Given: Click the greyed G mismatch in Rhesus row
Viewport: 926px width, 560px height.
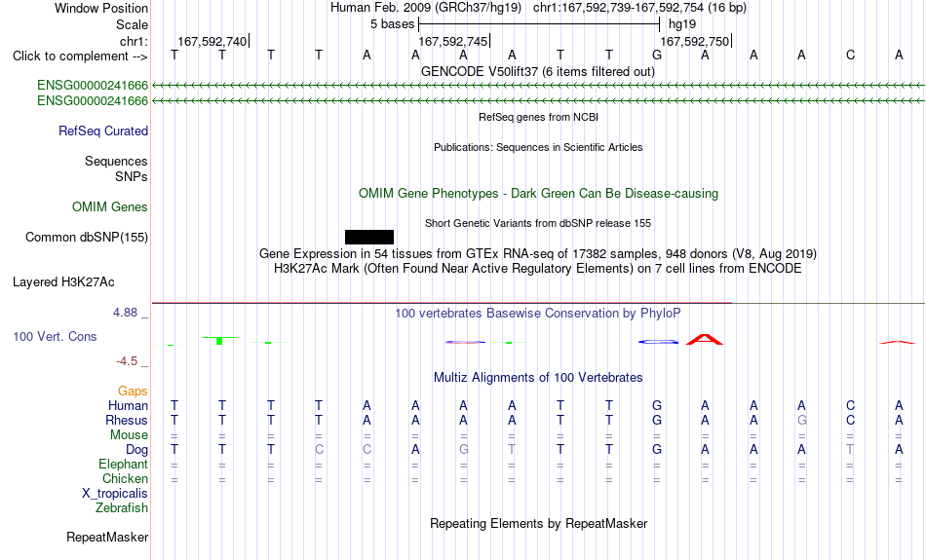Looking at the screenshot, I should point(801,420).
